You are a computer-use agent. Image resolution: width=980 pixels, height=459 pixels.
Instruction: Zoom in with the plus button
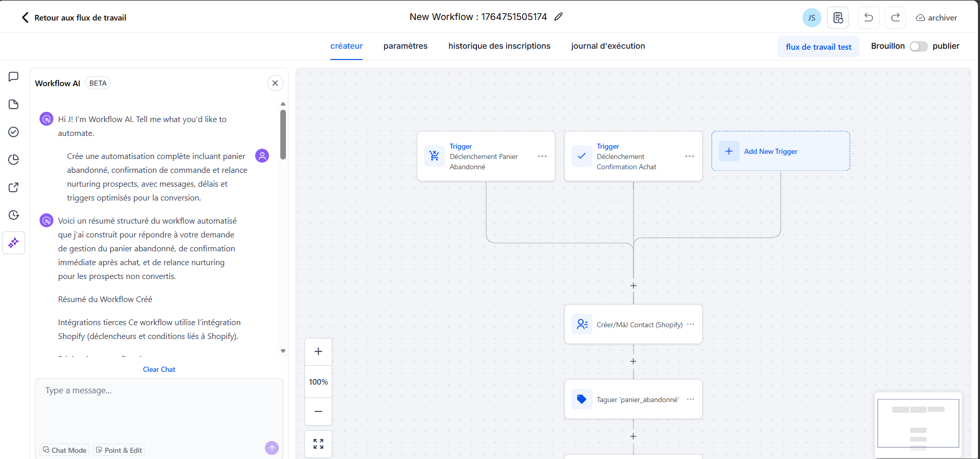(x=318, y=351)
